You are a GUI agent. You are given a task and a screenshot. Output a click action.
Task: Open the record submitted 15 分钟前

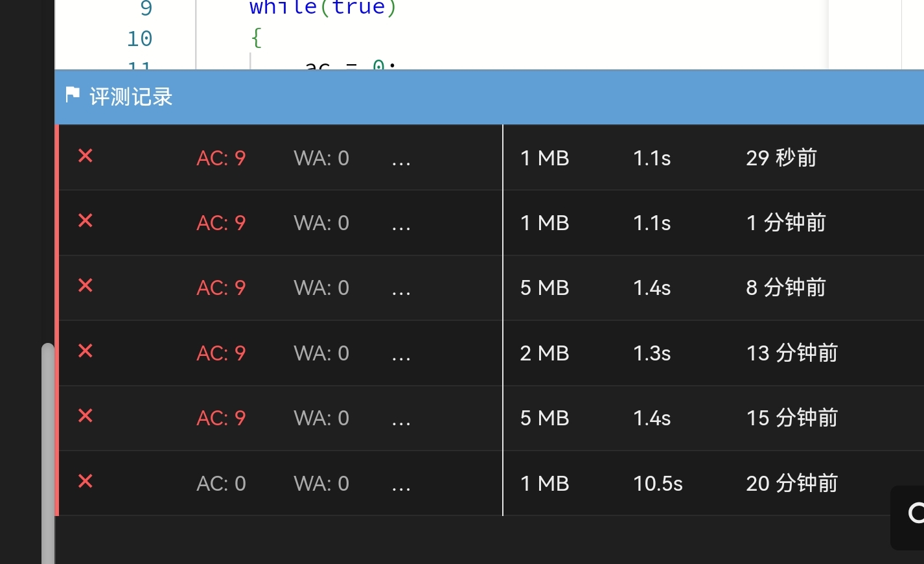click(791, 418)
